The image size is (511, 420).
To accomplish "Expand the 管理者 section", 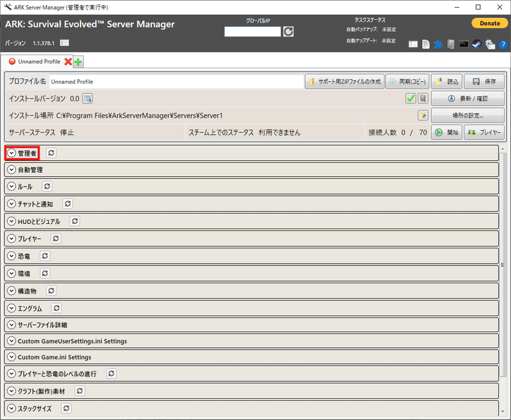I will point(11,153).
